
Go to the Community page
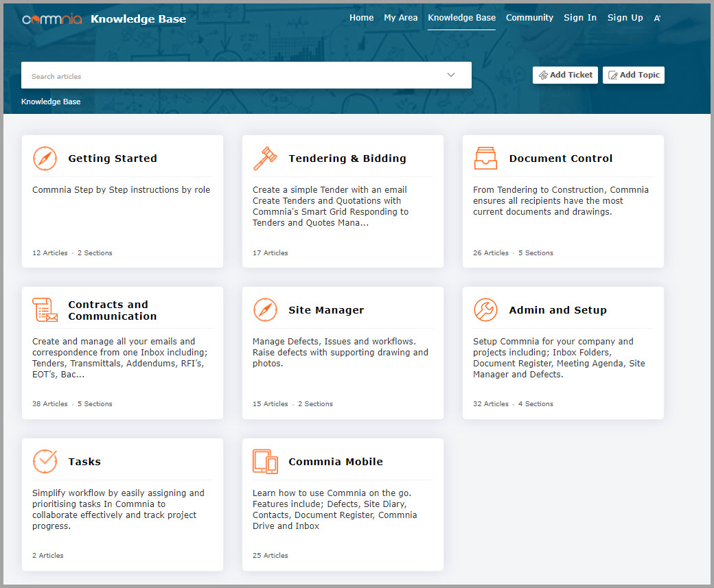click(x=529, y=18)
